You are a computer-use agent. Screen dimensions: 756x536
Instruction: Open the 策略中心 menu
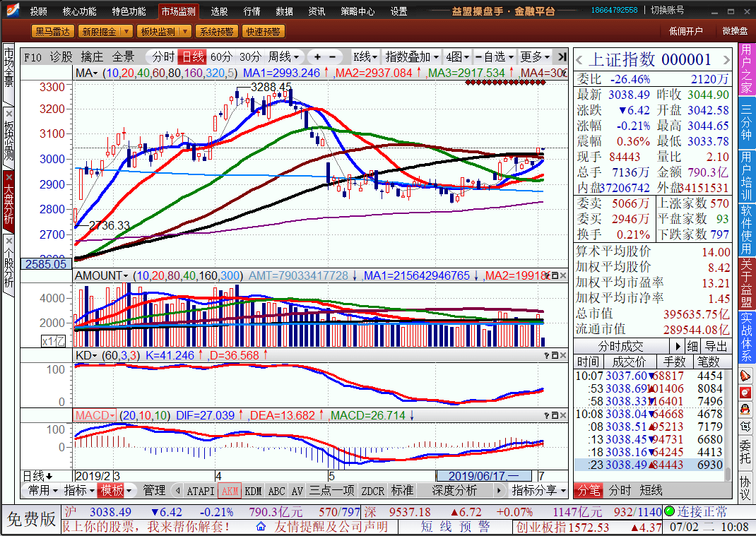(358, 11)
